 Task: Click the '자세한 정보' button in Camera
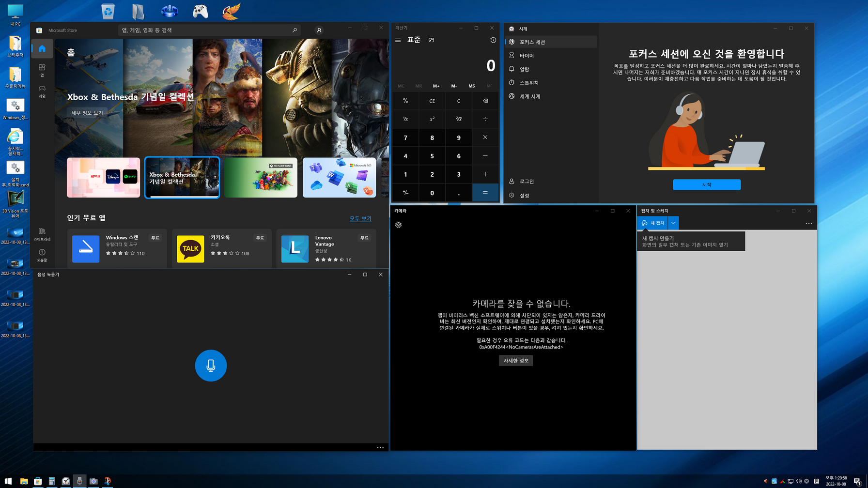(516, 361)
